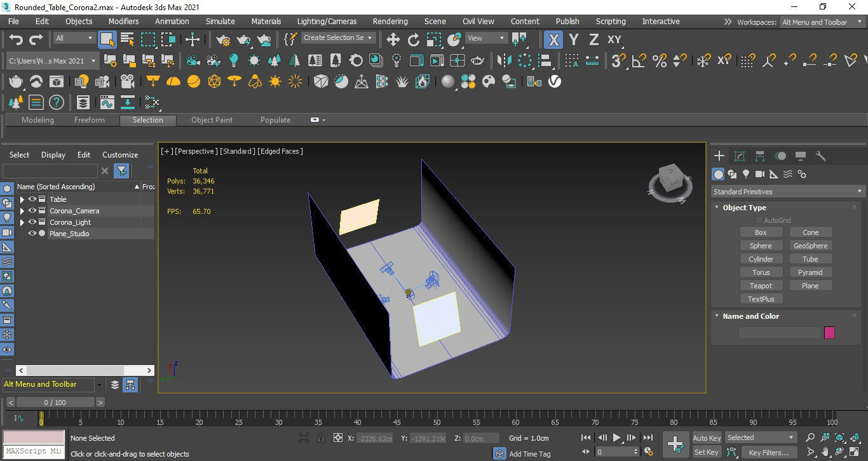This screenshot has width=868, height=461.
Task: Toggle the Percent Snap button
Action: [x=659, y=61]
